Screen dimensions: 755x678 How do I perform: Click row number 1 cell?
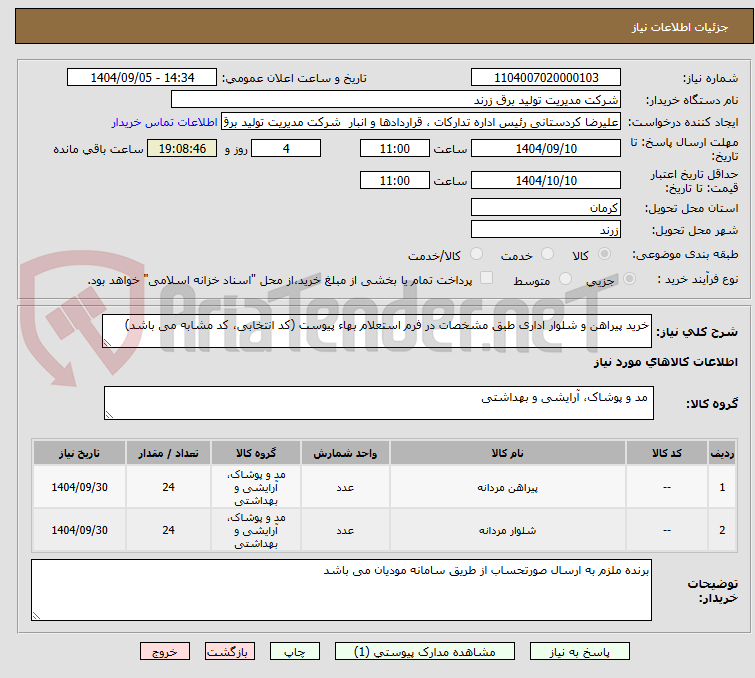point(722,487)
